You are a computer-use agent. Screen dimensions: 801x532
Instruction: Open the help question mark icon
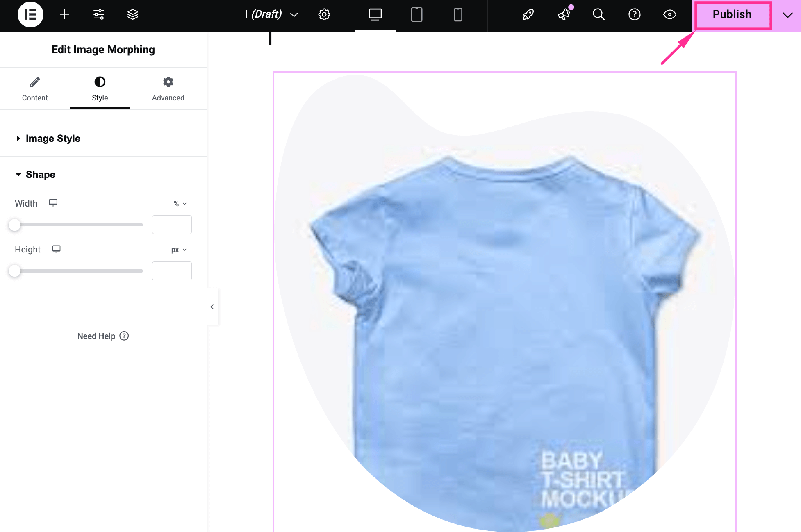(634, 15)
